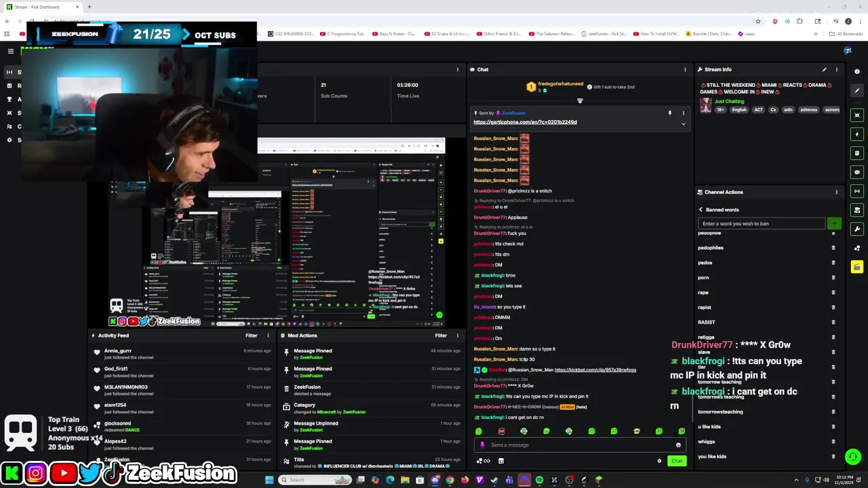Open chat settings gear icon
Viewport: 868px width, 488px height.
click(659, 461)
